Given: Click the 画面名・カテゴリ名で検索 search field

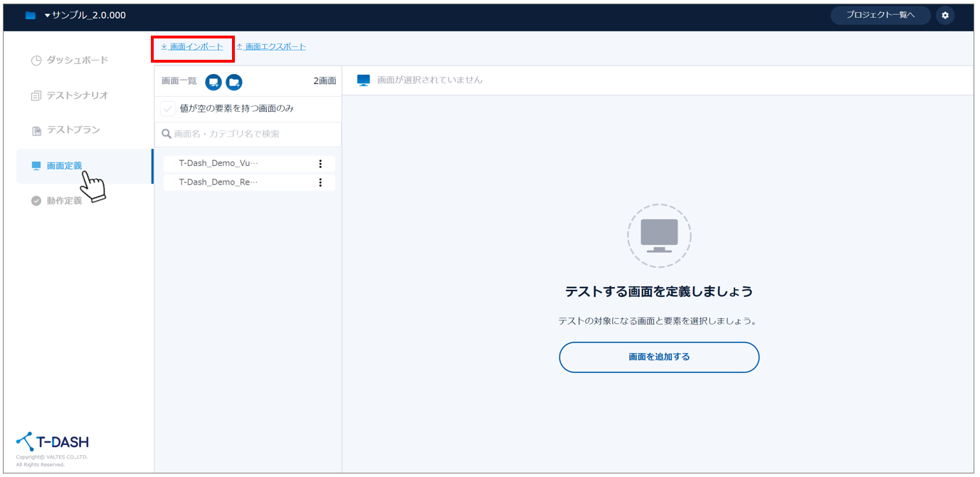Looking at the screenshot, I should pyautogui.click(x=253, y=134).
